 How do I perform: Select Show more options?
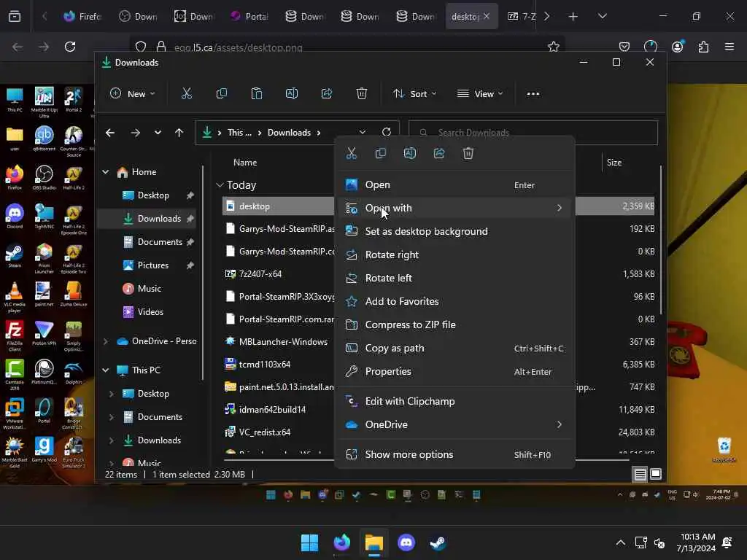(x=455, y=455)
